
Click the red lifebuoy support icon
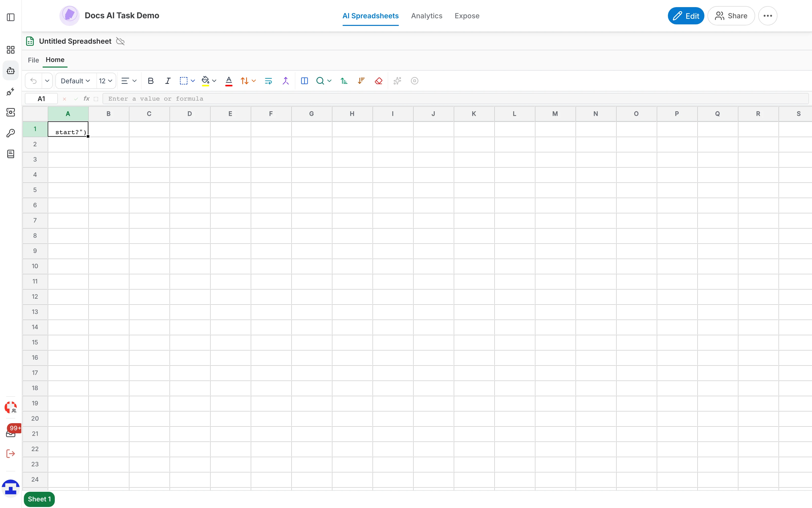pos(11,407)
